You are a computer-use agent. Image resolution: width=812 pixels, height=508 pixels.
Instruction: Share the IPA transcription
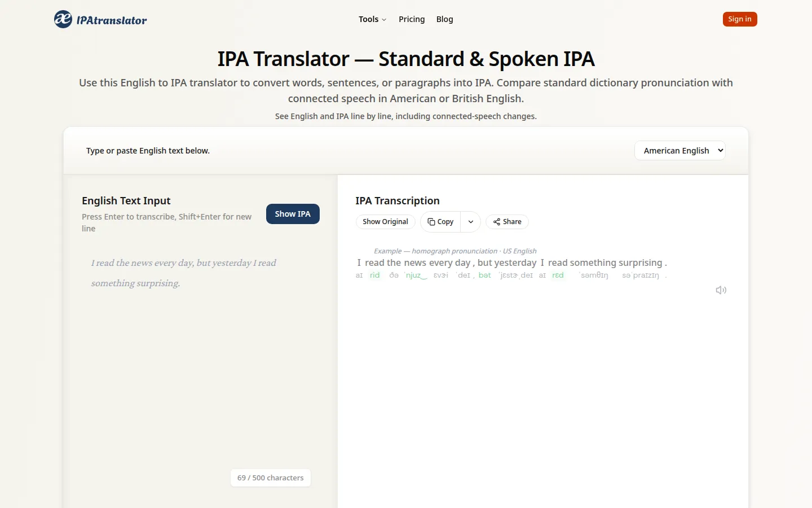(507, 222)
